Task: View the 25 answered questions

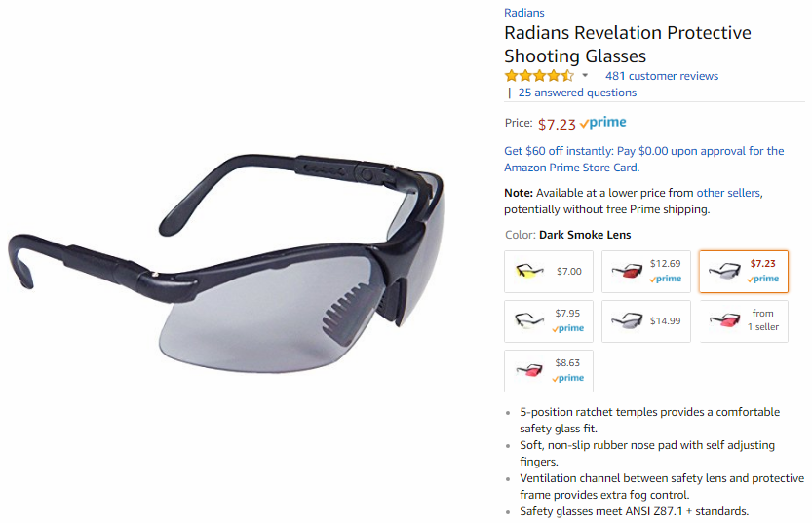Action: point(577,93)
